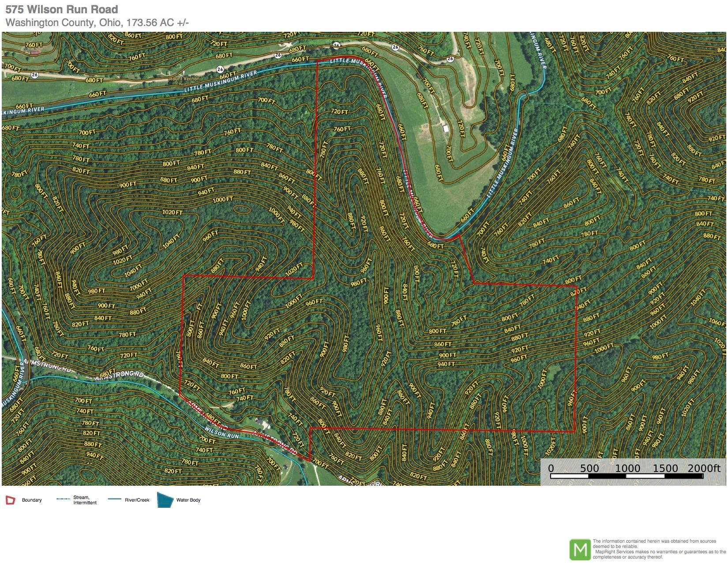Select the "River/Creek" legend label
Image resolution: width=728 pixels, height=563 pixels.
[137, 500]
